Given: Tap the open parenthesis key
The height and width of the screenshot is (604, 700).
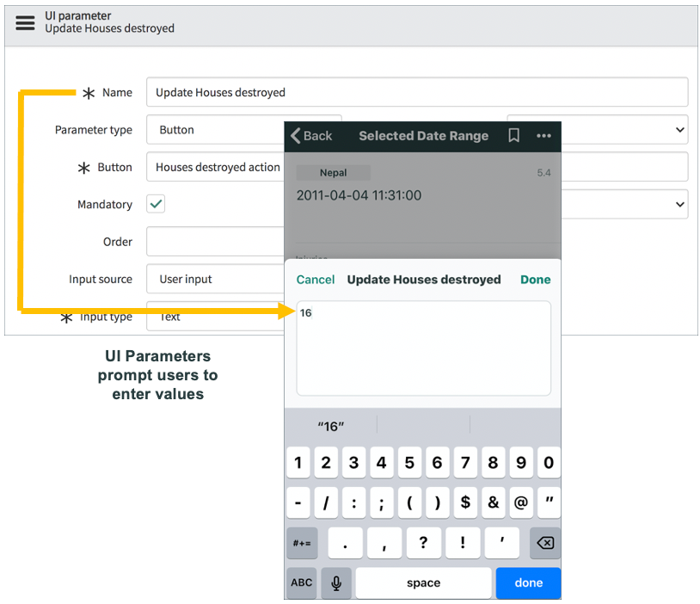Looking at the screenshot, I should (409, 502).
